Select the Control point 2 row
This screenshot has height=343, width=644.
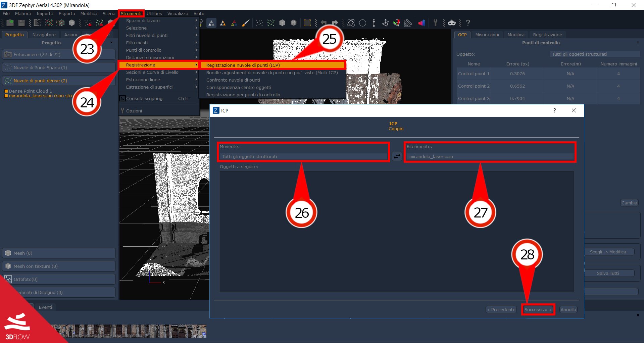click(x=548, y=86)
